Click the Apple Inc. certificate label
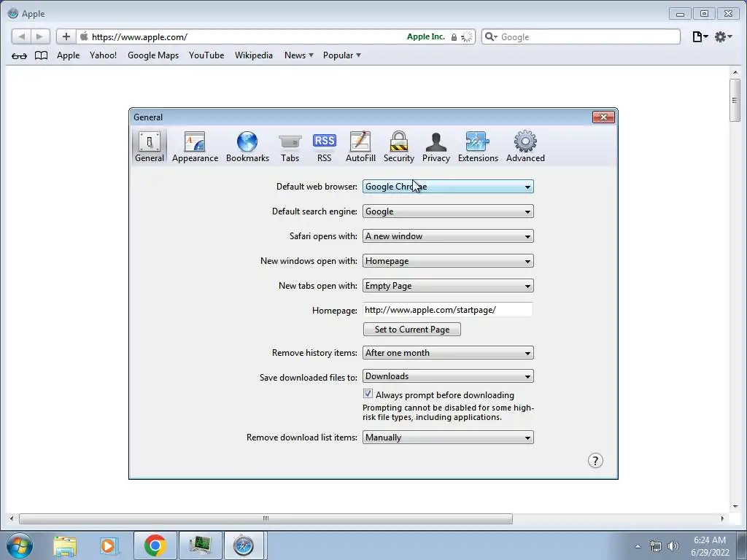This screenshot has width=747, height=560. tap(426, 36)
